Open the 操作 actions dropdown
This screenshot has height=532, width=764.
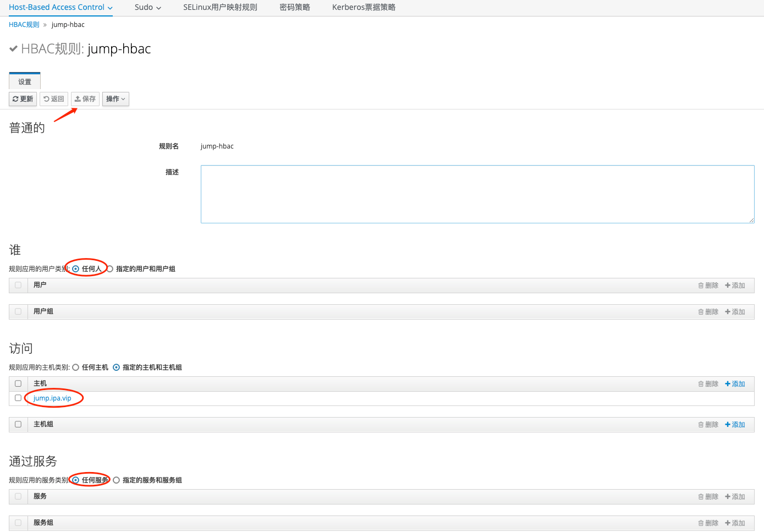[x=116, y=99]
